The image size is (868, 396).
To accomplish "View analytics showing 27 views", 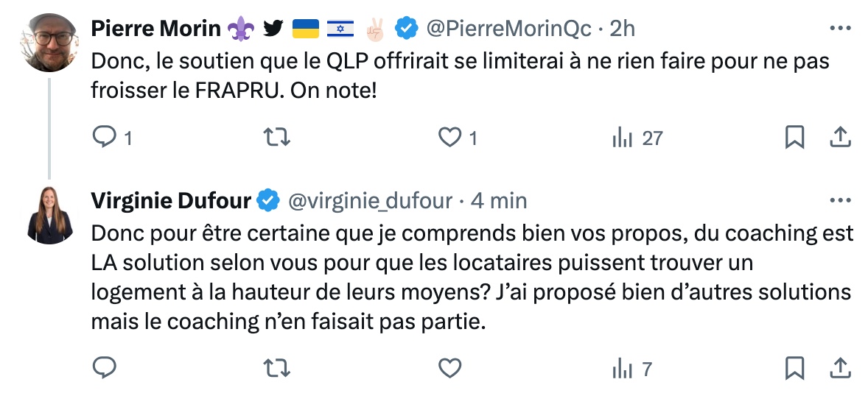I will [637, 138].
